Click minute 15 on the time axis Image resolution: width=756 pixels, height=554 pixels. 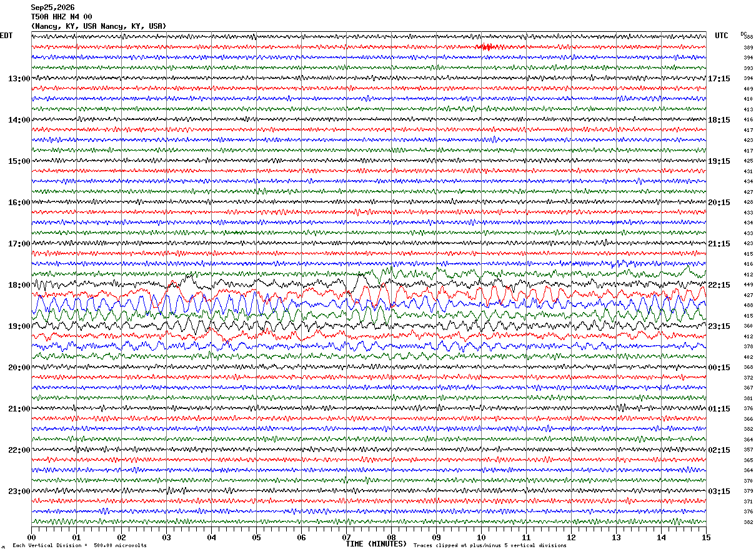(706, 537)
